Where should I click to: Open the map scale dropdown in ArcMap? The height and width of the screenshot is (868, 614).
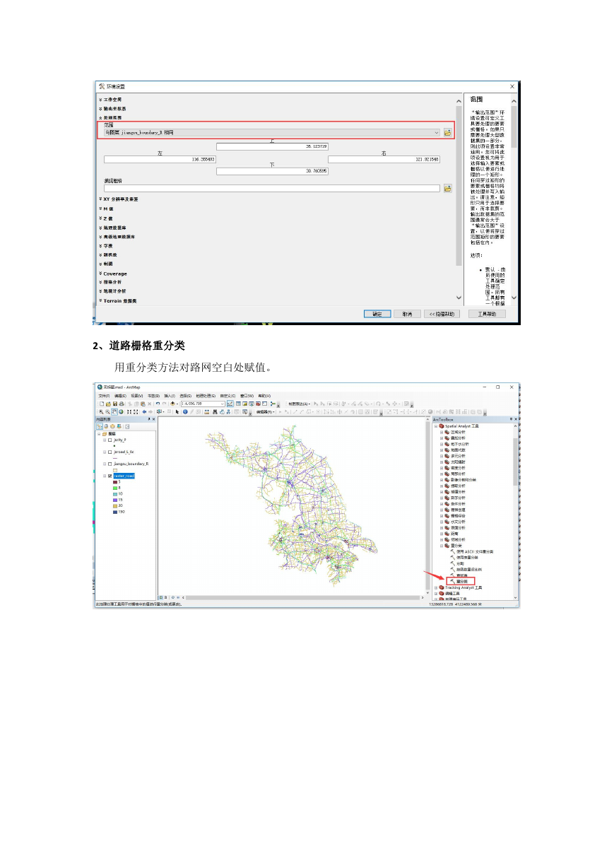click(223, 404)
